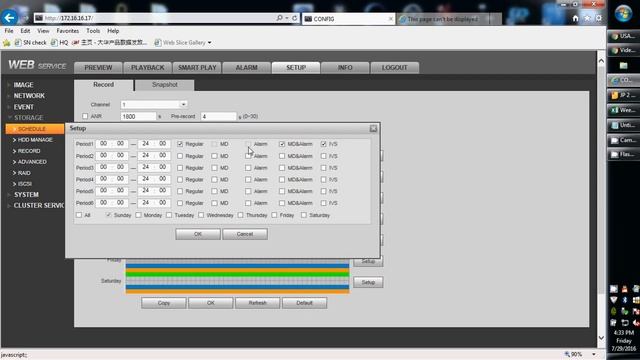
Task: Open the browser tools gear icon
Action: tap(599, 18)
